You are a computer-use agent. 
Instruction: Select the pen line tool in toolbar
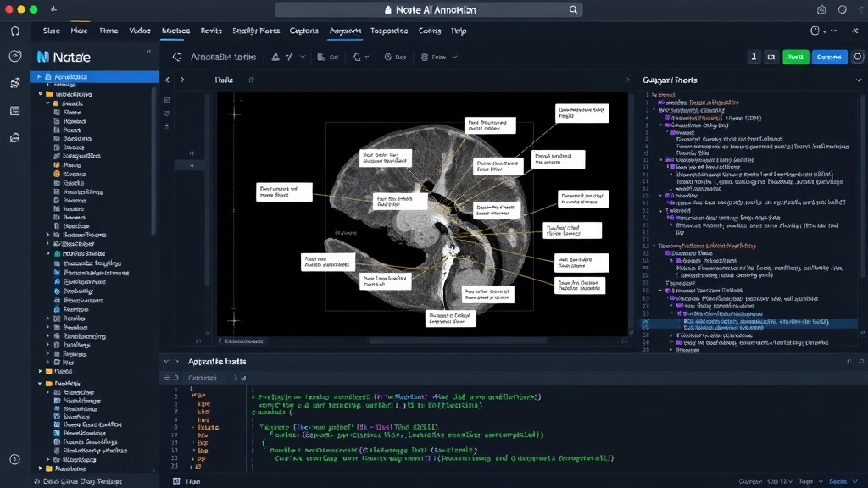click(x=289, y=57)
